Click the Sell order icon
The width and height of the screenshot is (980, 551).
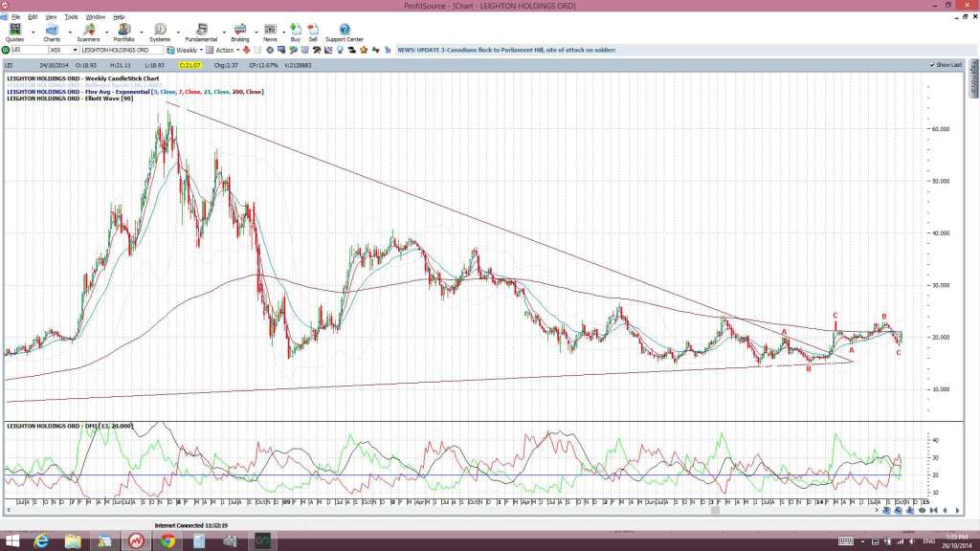pyautogui.click(x=313, y=32)
